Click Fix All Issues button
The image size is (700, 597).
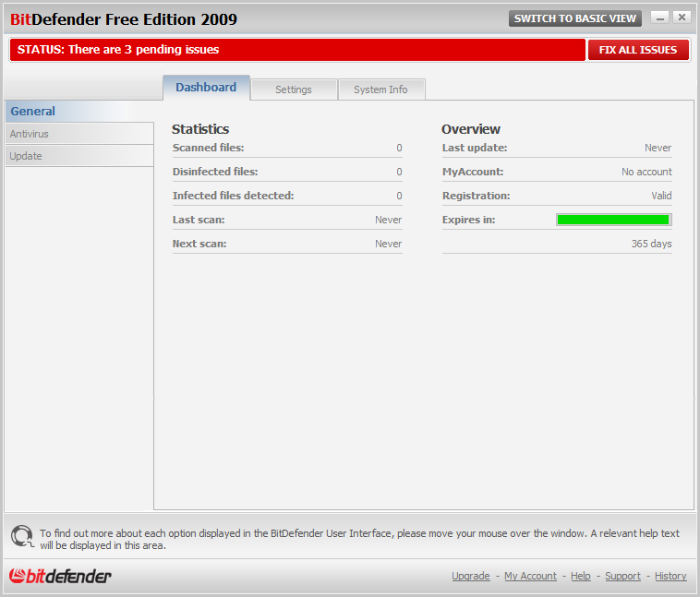[638, 50]
